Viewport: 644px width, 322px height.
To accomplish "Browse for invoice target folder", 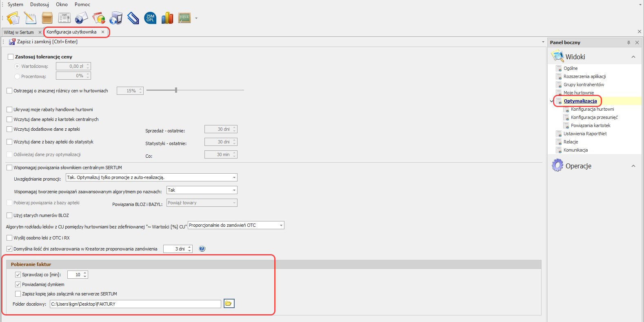I will point(229,304).
